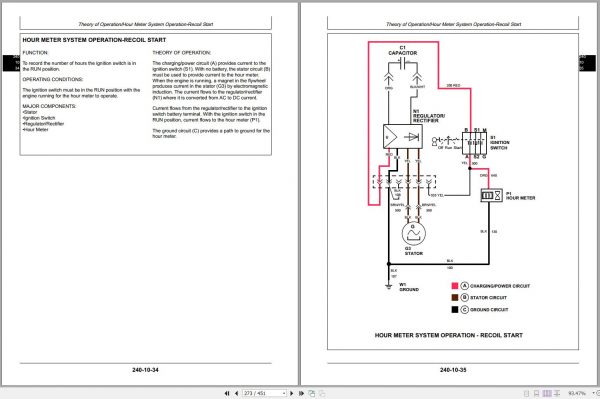Click the hour meter symbol in diagram
600x399 pixels.
(x=491, y=195)
